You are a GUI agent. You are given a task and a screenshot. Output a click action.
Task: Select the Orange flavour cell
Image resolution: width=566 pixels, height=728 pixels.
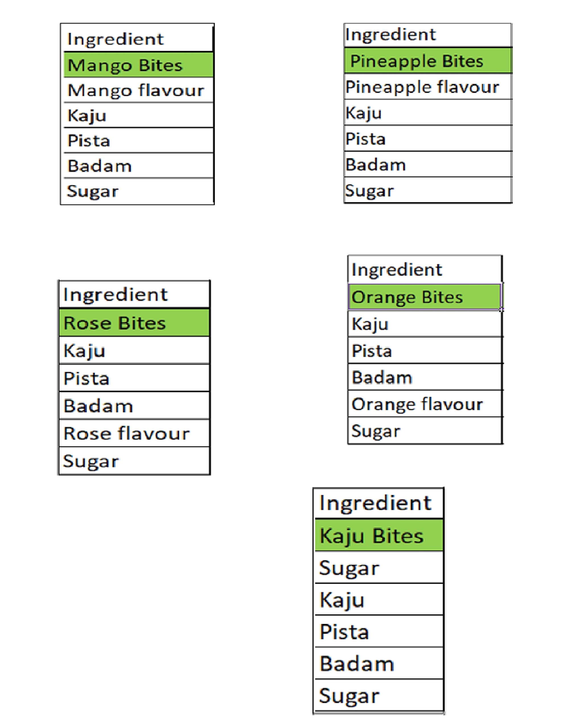click(424, 404)
